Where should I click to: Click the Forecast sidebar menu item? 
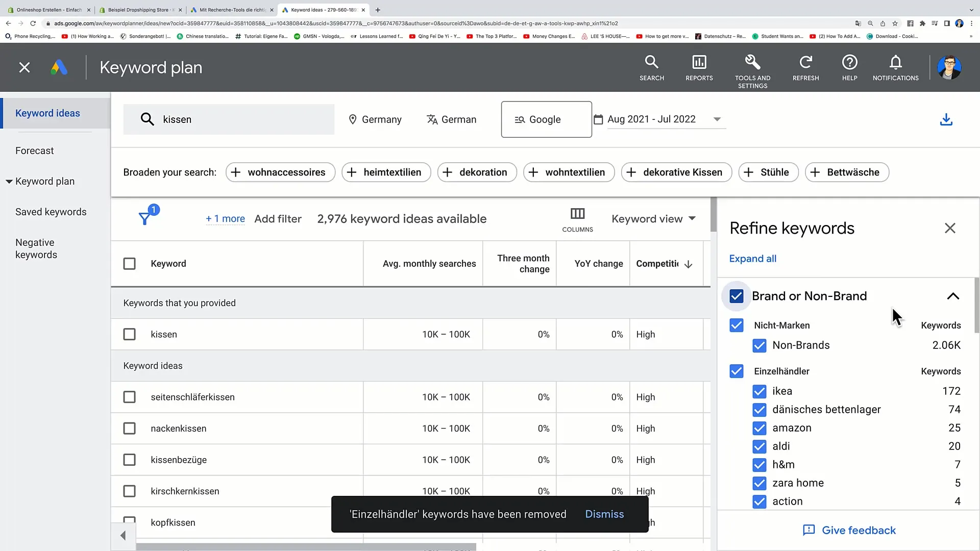34,150
